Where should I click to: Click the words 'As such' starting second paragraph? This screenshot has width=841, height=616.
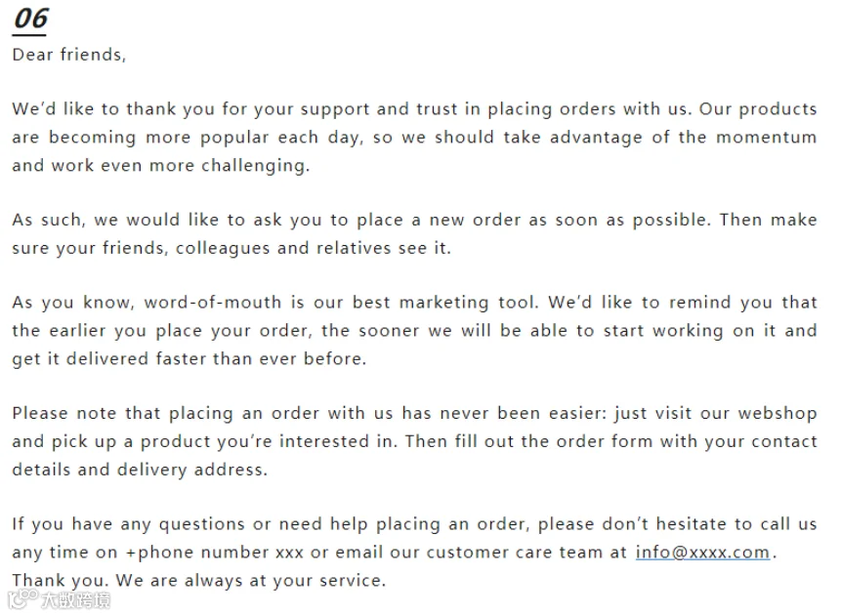(49, 220)
